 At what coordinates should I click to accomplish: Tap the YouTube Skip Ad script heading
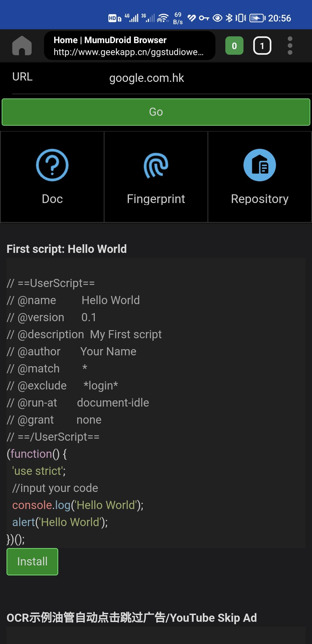pyautogui.click(x=132, y=618)
